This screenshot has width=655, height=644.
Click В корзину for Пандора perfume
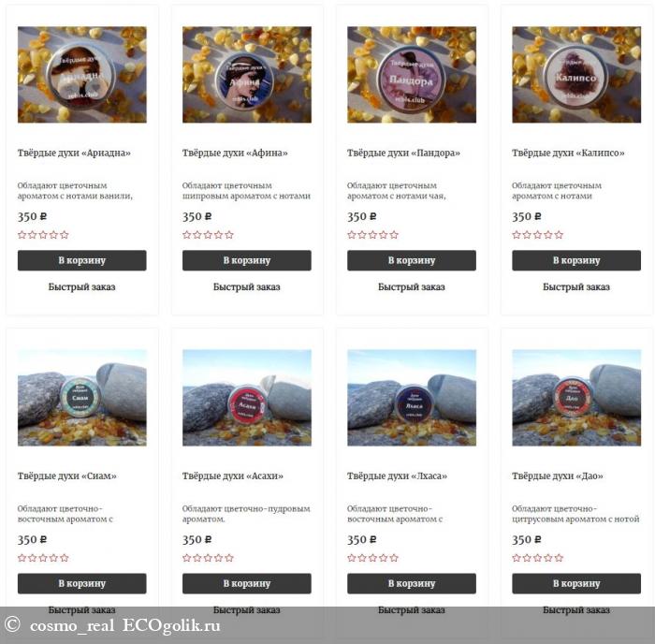412,260
